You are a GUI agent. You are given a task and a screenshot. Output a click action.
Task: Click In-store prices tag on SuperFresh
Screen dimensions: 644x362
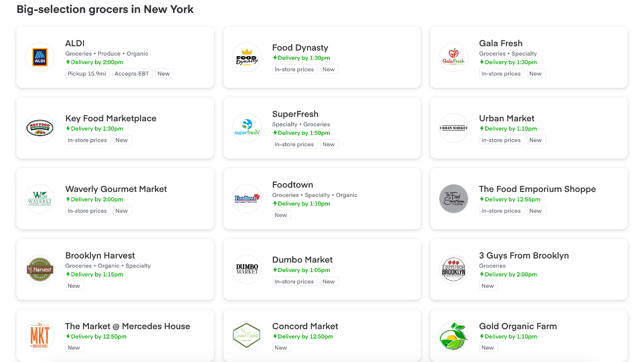294,144
